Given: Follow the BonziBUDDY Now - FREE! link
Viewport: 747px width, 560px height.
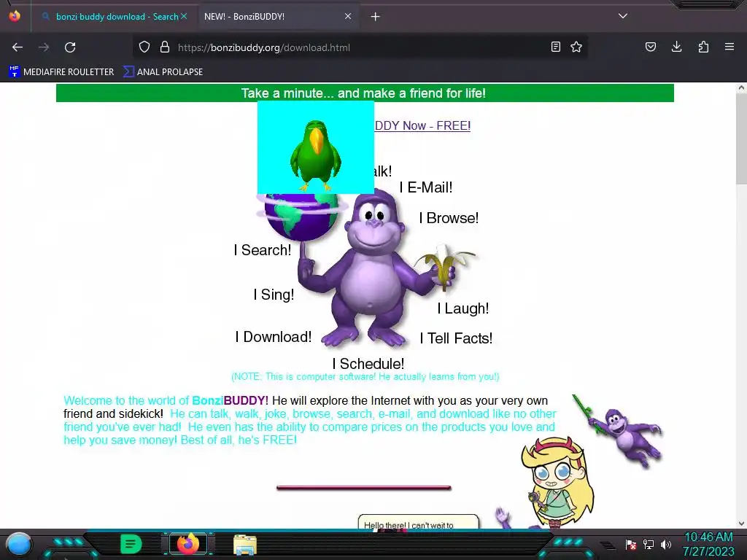Looking at the screenshot, I should (x=422, y=125).
